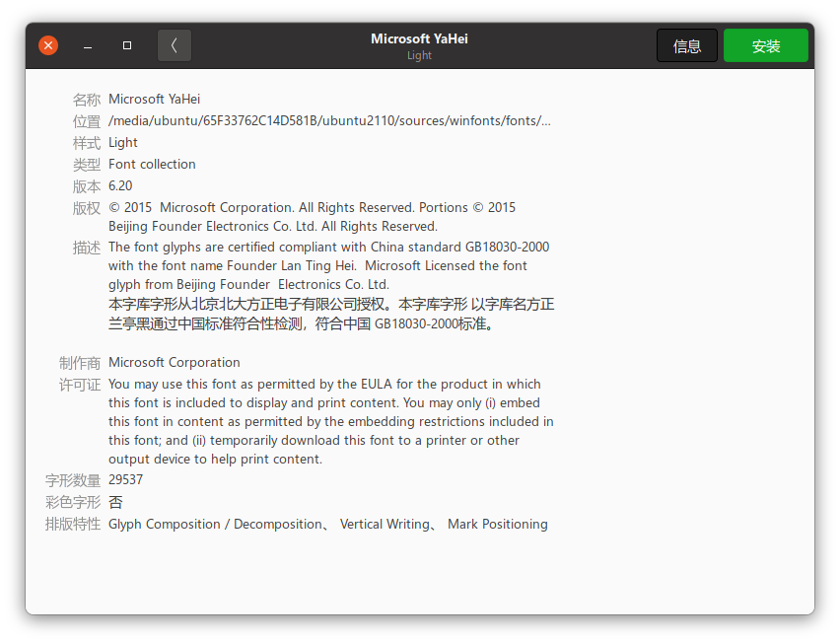This screenshot has height=643, width=840.
Task: Click the 位置 label
Action: [86, 121]
